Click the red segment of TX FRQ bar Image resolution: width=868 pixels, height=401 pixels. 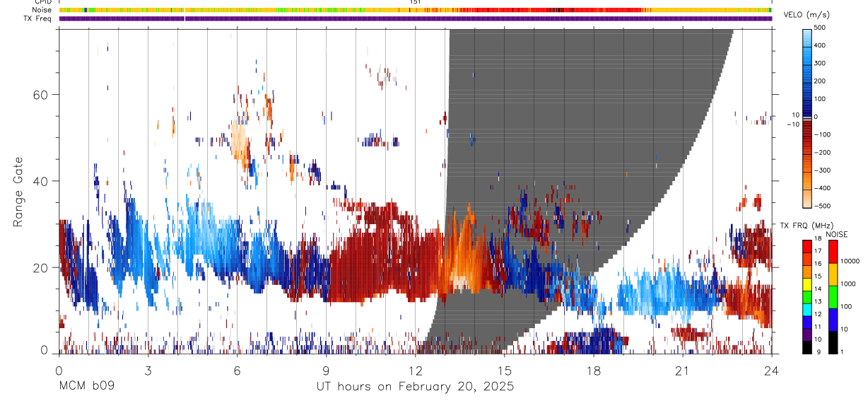pos(807,247)
